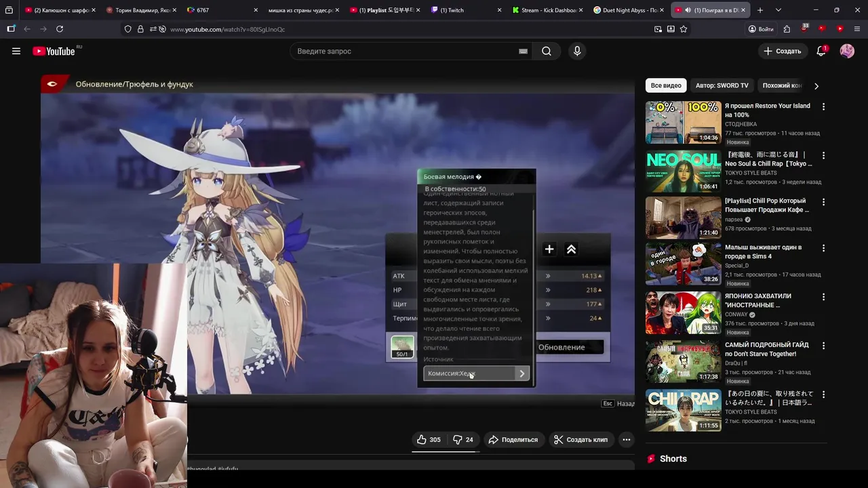
Task: Select the 50/1 material item icon
Action: pyautogui.click(x=402, y=346)
